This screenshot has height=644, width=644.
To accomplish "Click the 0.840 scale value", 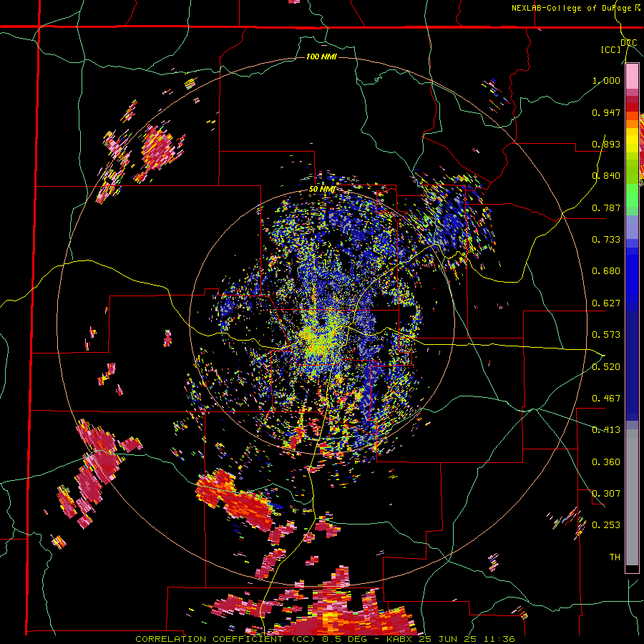I will point(606,176).
